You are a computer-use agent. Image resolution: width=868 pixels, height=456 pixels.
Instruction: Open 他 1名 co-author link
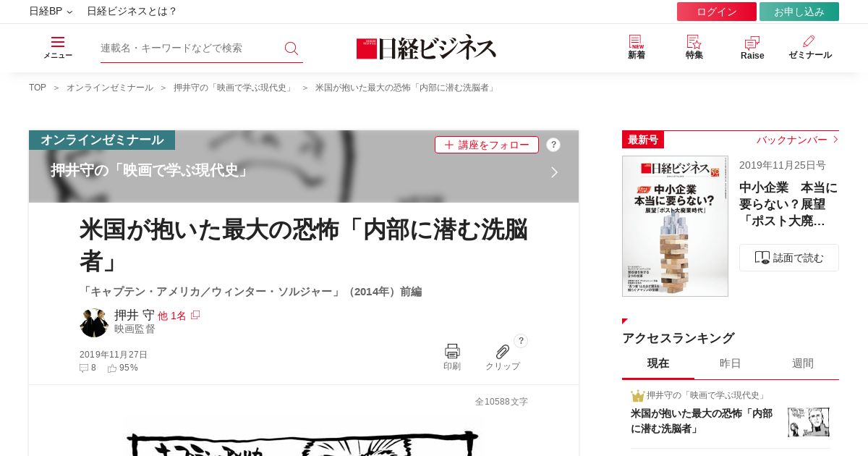click(x=172, y=316)
